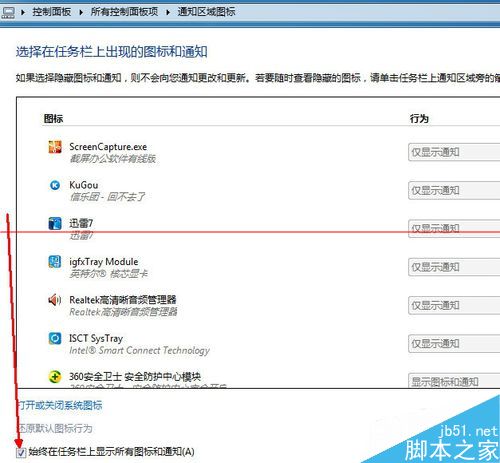
Task: Click 截屏办公软件有线版 description text
Action: pos(113,159)
